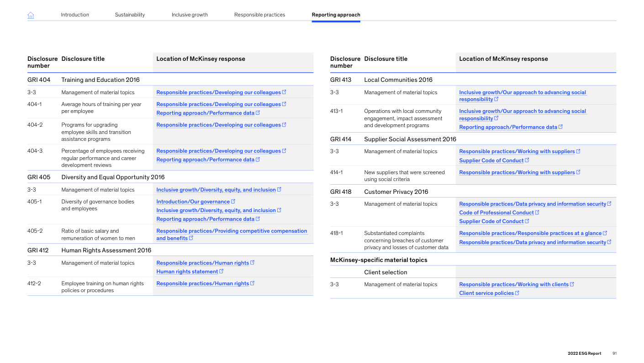Switch to the Sustainability tab
This screenshot has width=644, height=363.
click(130, 15)
